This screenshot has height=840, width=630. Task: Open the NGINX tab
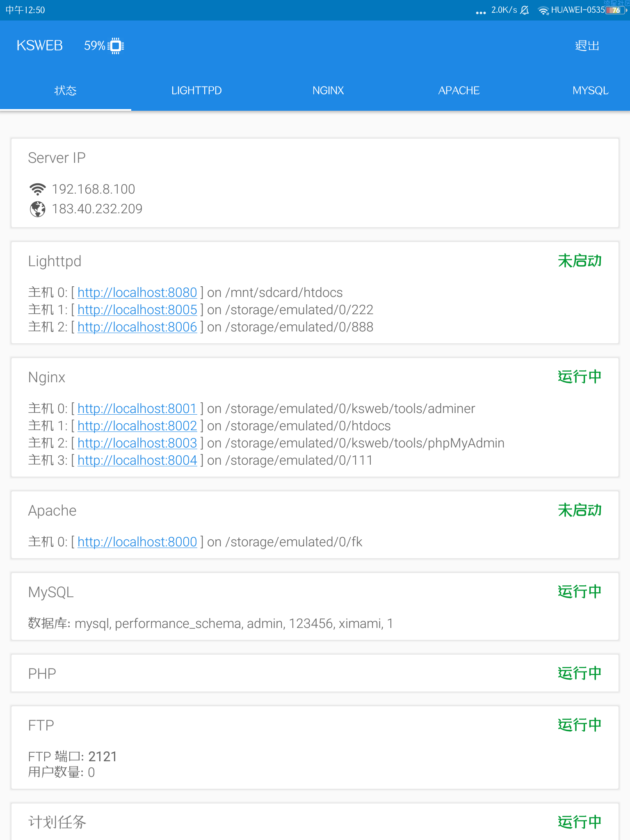pyautogui.click(x=328, y=91)
